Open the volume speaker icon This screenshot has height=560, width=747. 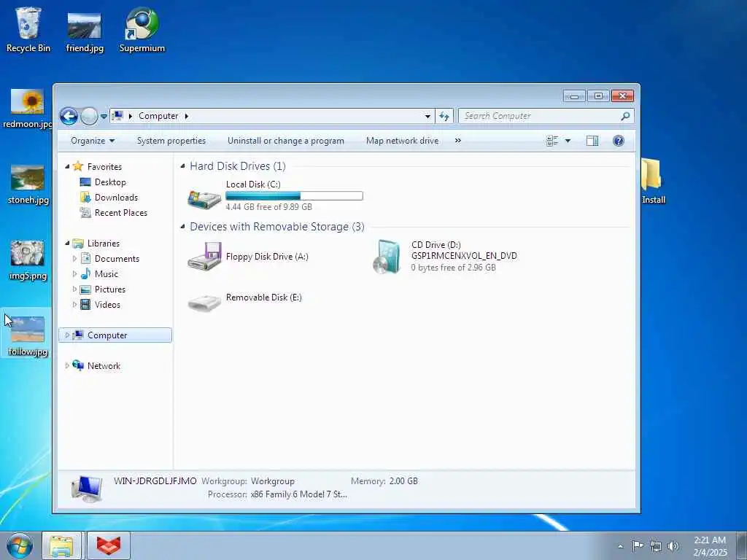tap(673, 546)
